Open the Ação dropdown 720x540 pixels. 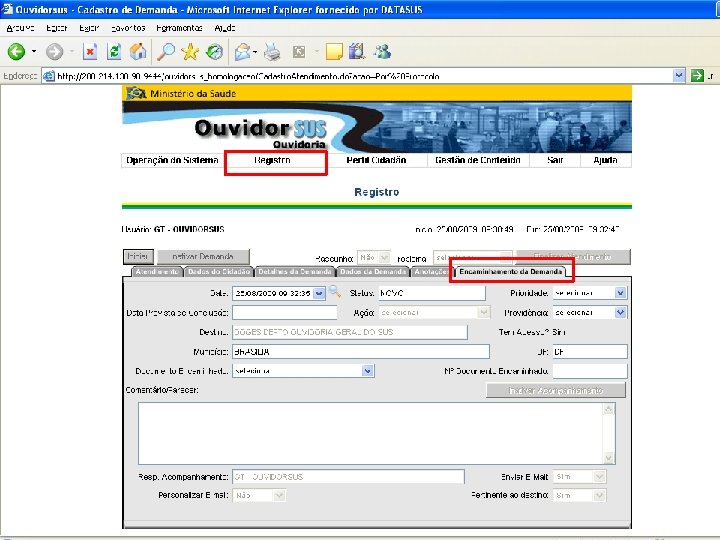click(483, 312)
